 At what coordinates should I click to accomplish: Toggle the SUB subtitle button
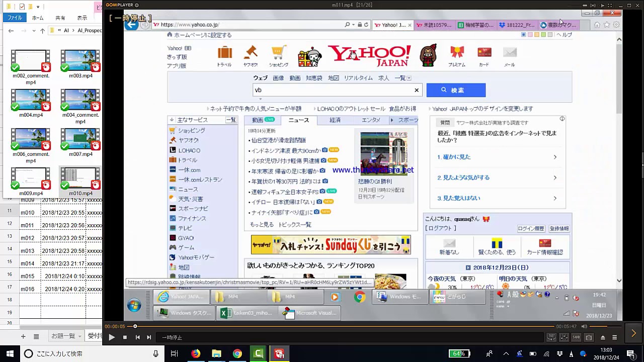[x=577, y=337]
